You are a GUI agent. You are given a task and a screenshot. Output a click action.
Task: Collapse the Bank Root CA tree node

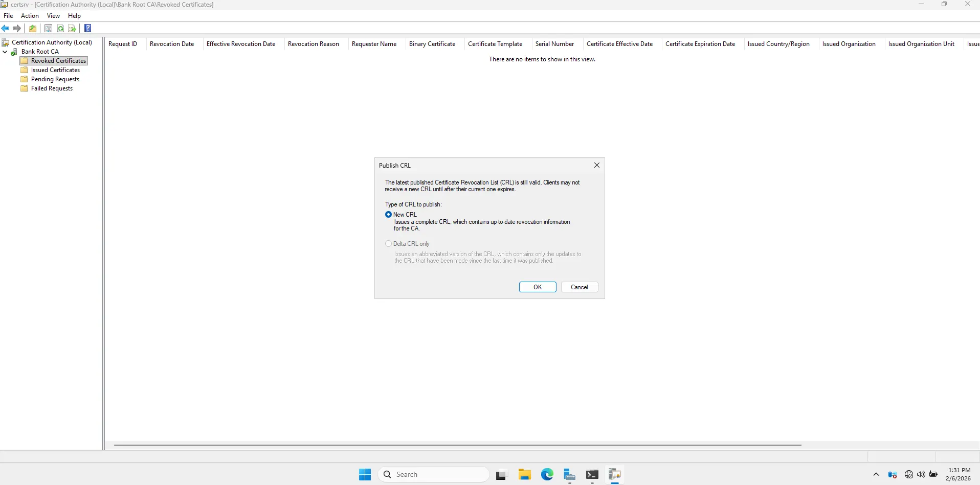point(5,52)
